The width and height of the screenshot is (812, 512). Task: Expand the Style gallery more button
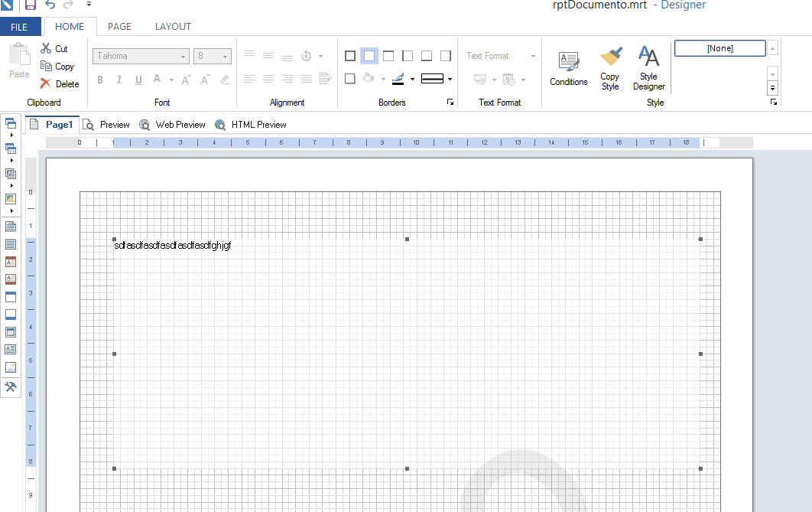coord(772,88)
